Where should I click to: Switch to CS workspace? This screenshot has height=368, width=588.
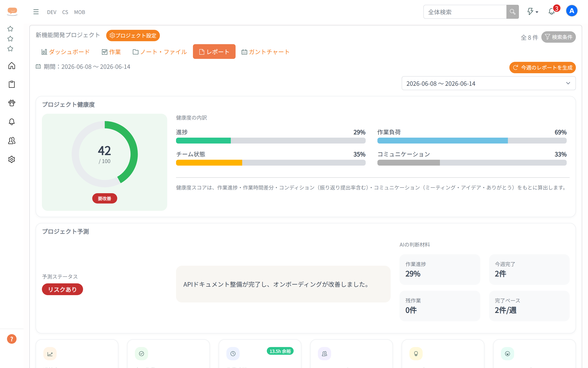click(x=65, y=12)
